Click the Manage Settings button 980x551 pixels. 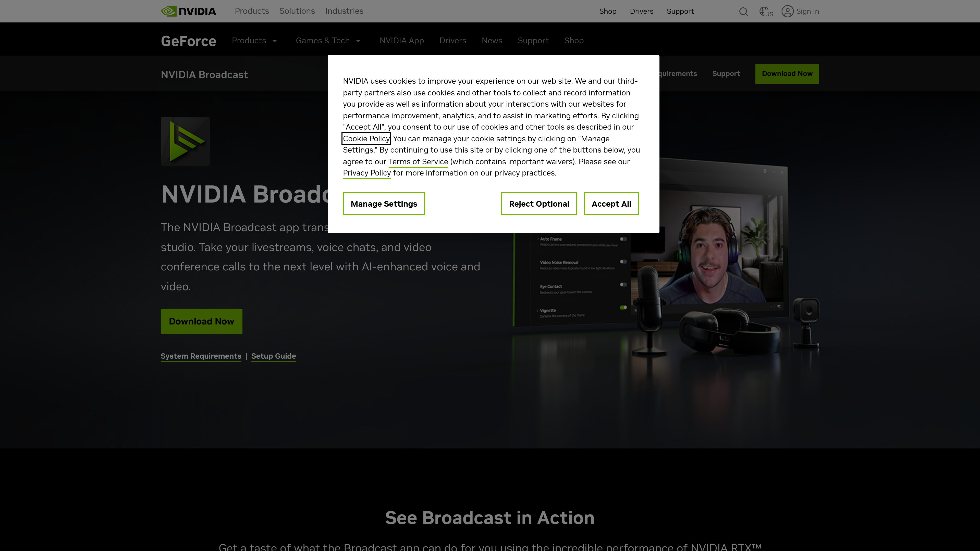(384, 204)
